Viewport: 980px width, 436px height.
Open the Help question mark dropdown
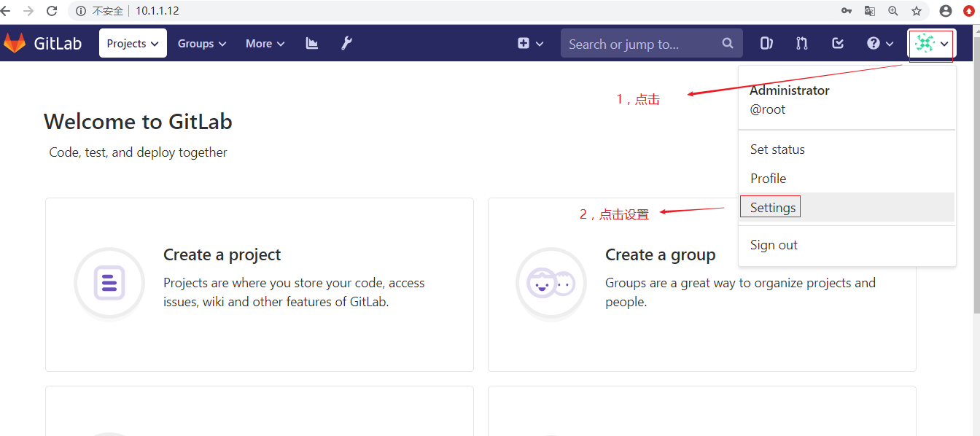click(880, 44)
